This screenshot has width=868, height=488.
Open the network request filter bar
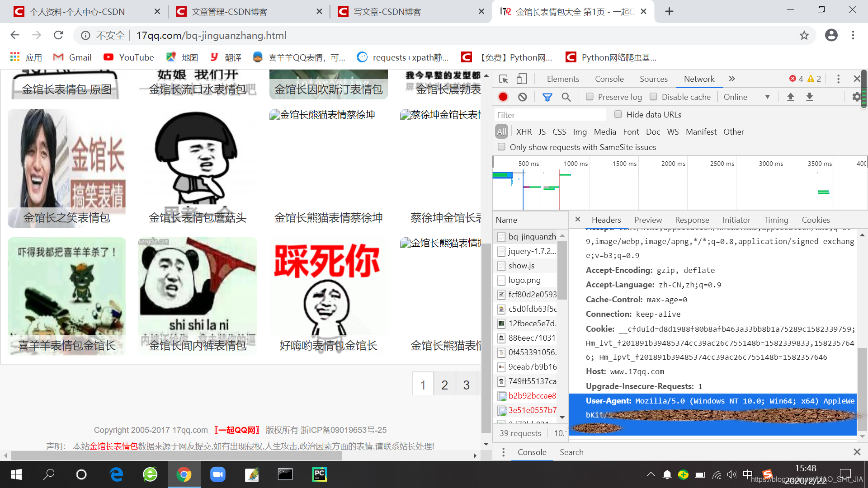point(547,97)
